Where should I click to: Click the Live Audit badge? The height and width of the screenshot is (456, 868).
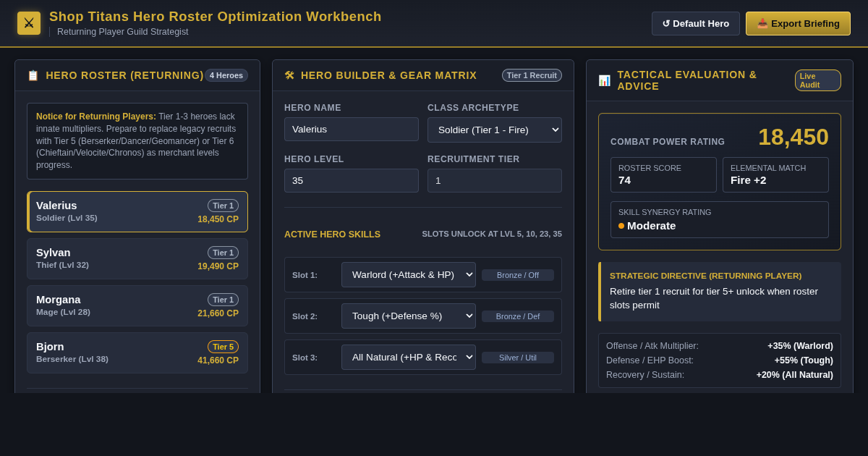coord(818,80)
